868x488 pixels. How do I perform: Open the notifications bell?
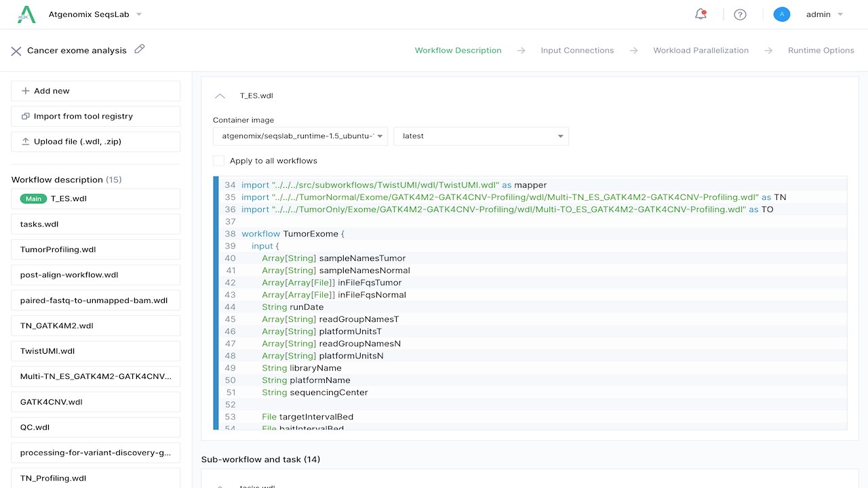(x=701, y=14)
